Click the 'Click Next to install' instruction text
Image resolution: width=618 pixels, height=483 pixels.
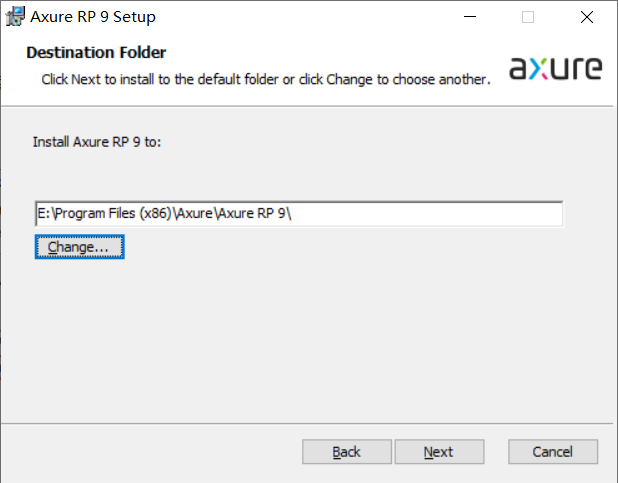(x=98, y=79)
